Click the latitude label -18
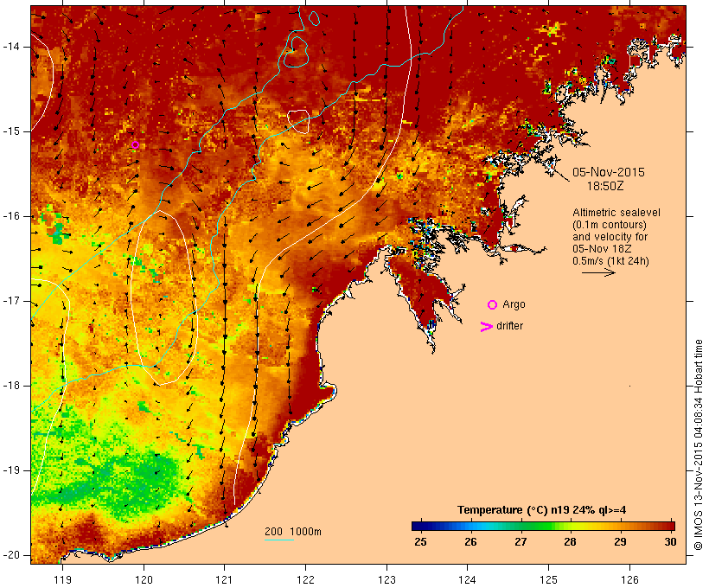The width and height of the screenshot is (709, 588). click(x=11, y=386)
